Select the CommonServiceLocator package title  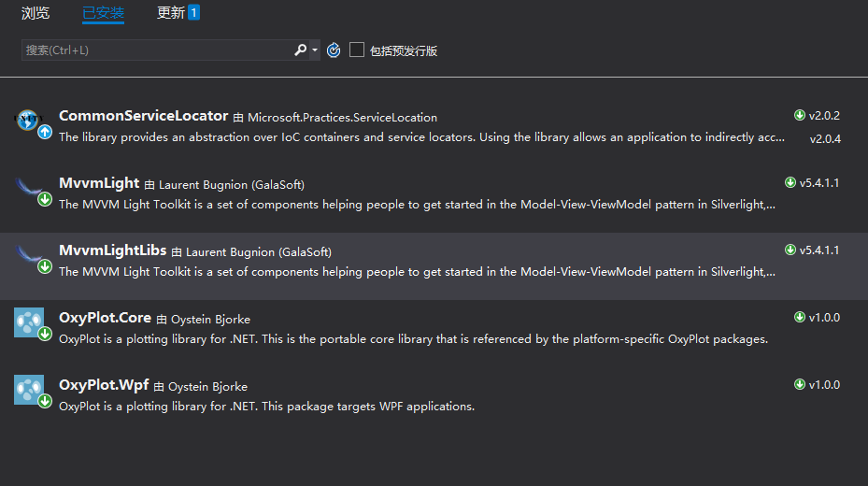(x=143, y=116)
